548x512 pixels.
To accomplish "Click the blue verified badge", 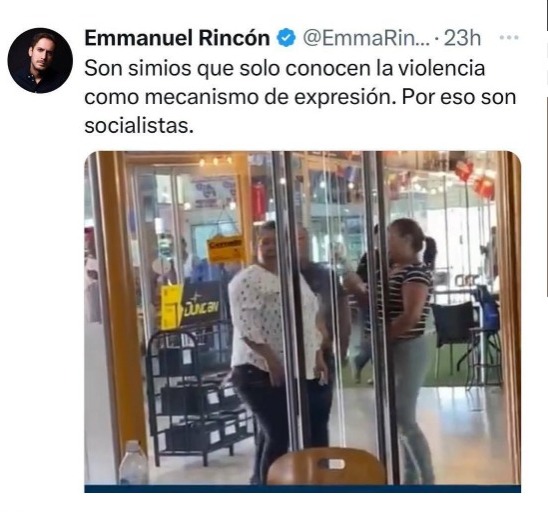I will tap(286, 38).
